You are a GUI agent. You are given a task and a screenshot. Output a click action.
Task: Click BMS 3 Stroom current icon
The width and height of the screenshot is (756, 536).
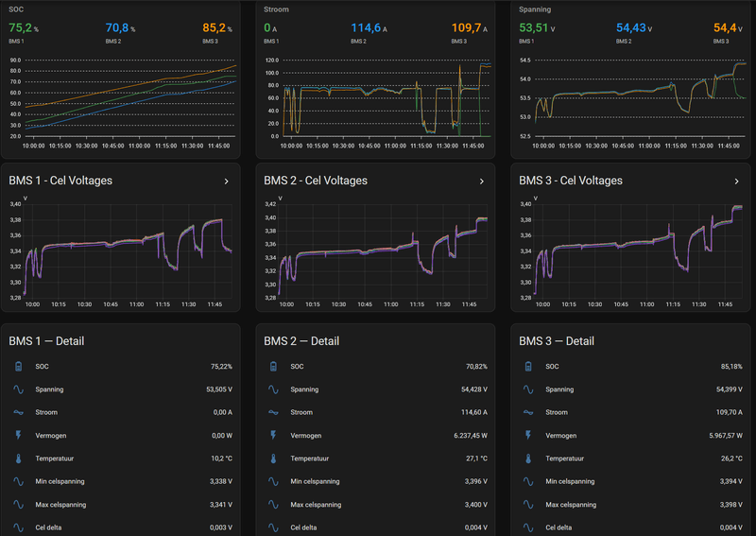coord(528,412)
